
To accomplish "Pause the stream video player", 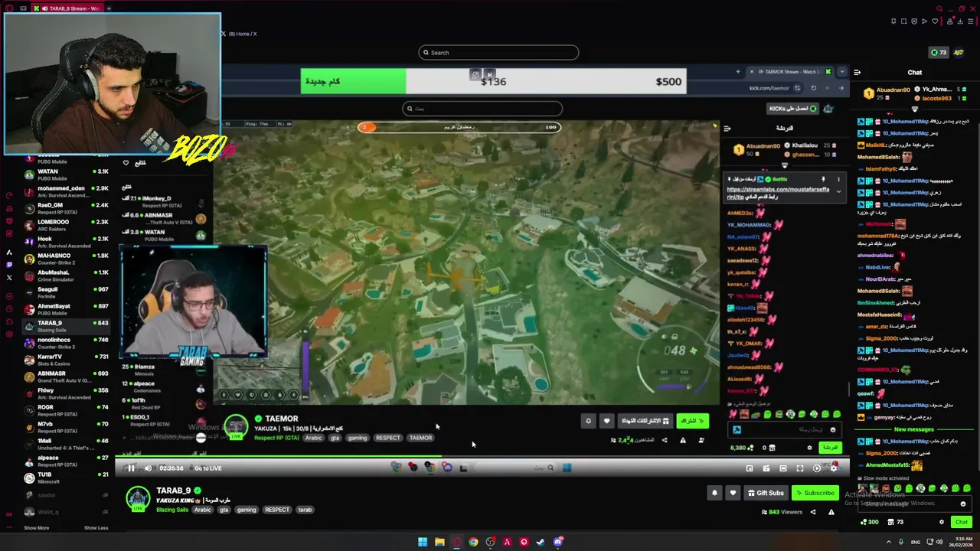I will click(x=131, y=468).
